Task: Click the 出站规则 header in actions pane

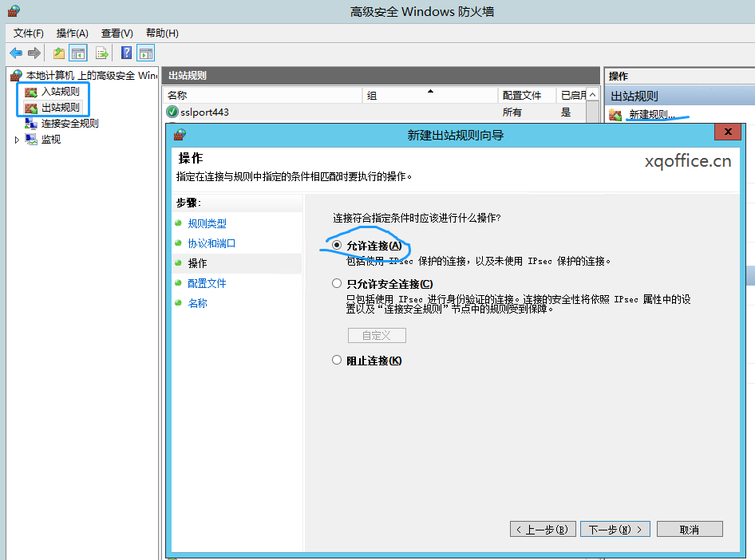Action: 680,97
